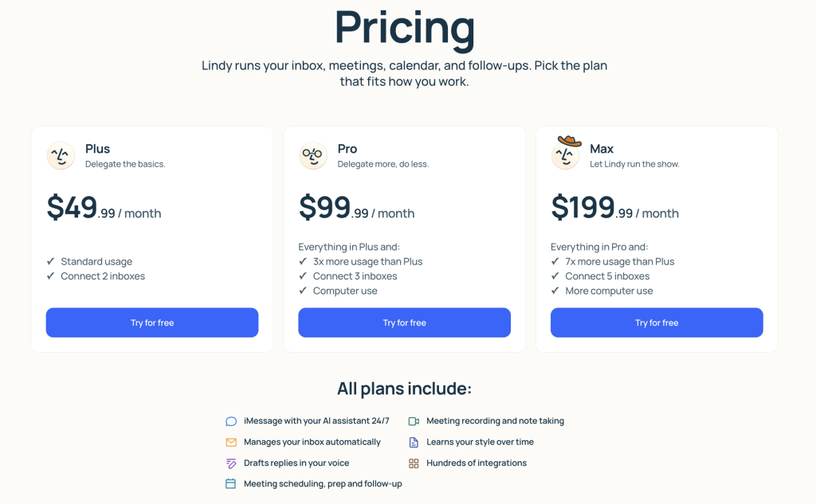Click the Pro plan glasses avatar icon
This screenshot has width=816, height=504.
(x=312, y=155)
